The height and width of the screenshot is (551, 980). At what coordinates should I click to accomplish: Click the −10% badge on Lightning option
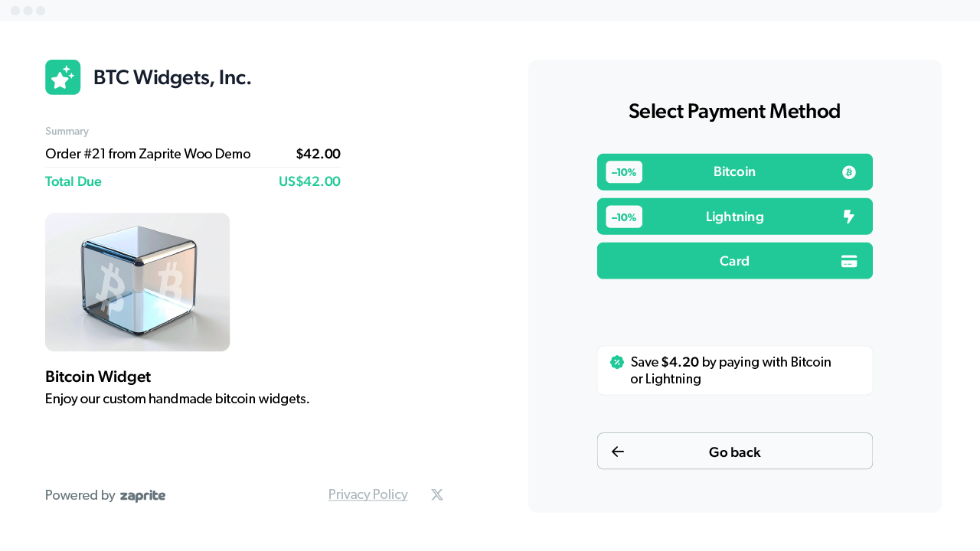pos(623,217)
